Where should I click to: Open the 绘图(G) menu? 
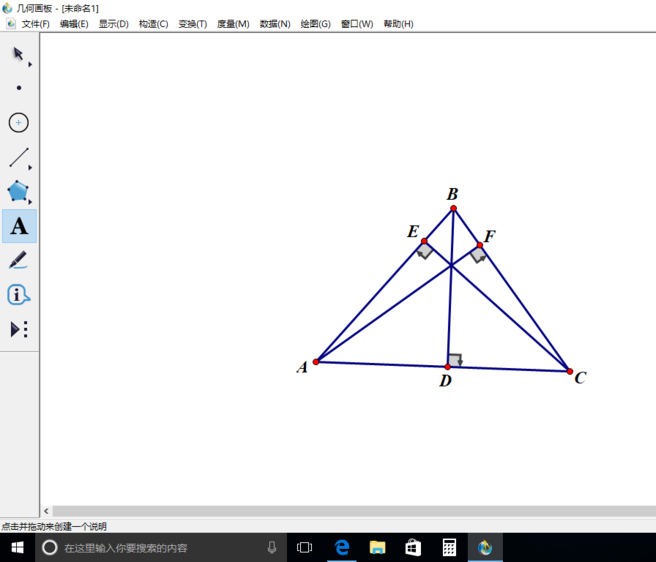(315, 24)
